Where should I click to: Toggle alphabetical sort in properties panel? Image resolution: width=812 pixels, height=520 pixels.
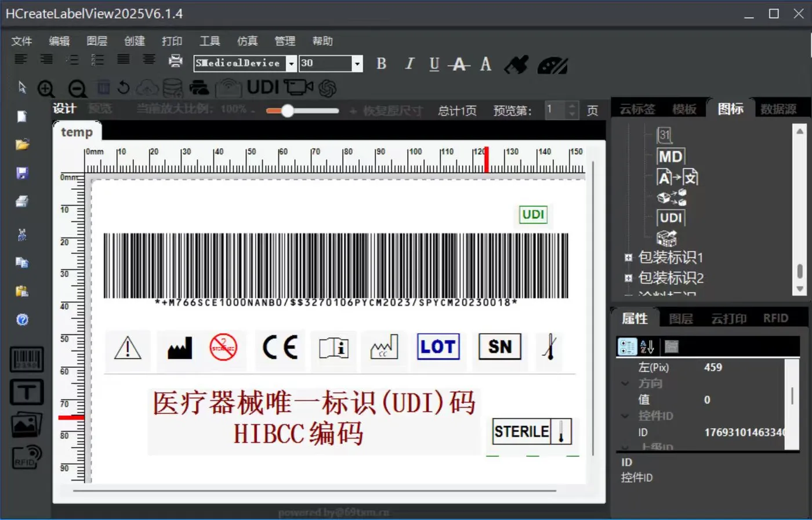tap(647, 347)
